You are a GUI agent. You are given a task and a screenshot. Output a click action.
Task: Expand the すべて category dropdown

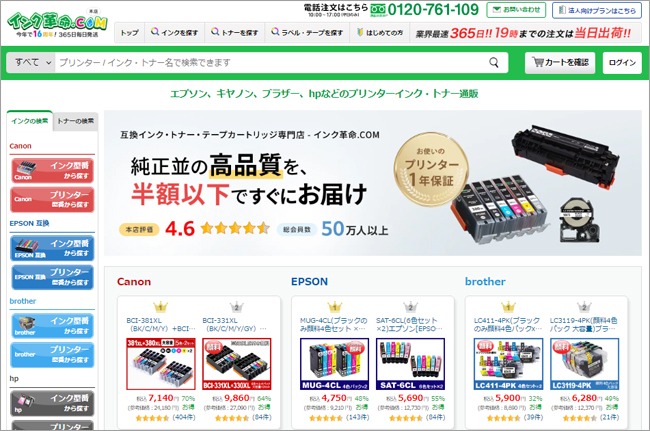click(31, 63)
